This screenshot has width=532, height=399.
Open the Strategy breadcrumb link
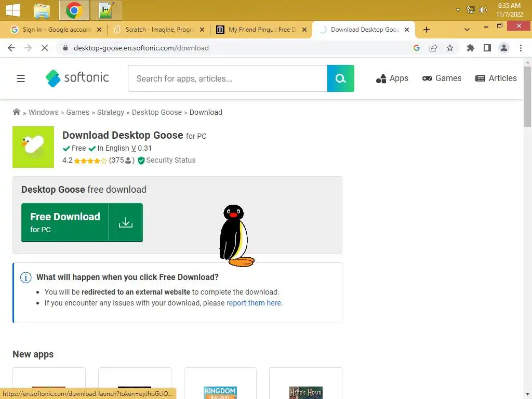111,112
